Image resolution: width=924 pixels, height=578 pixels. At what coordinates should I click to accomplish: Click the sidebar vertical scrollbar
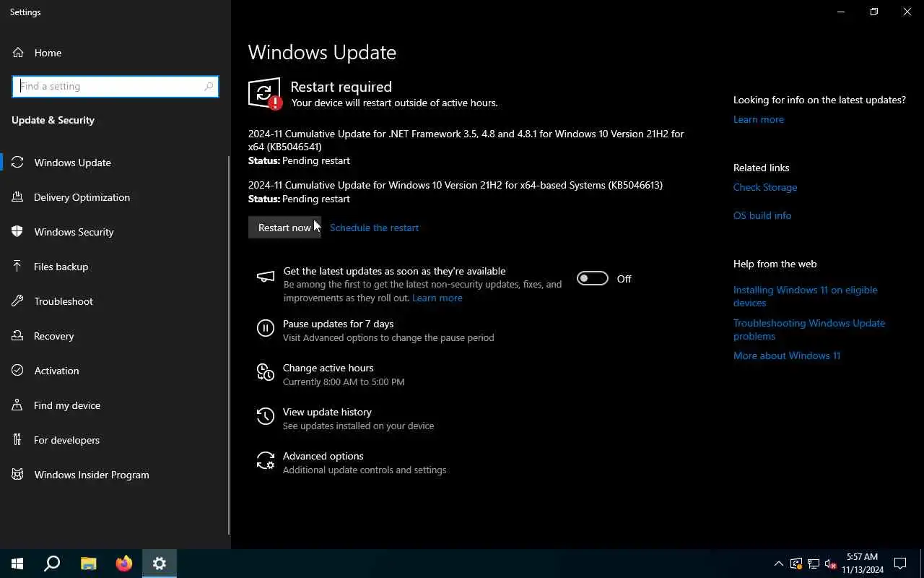[x=229, y=345]
